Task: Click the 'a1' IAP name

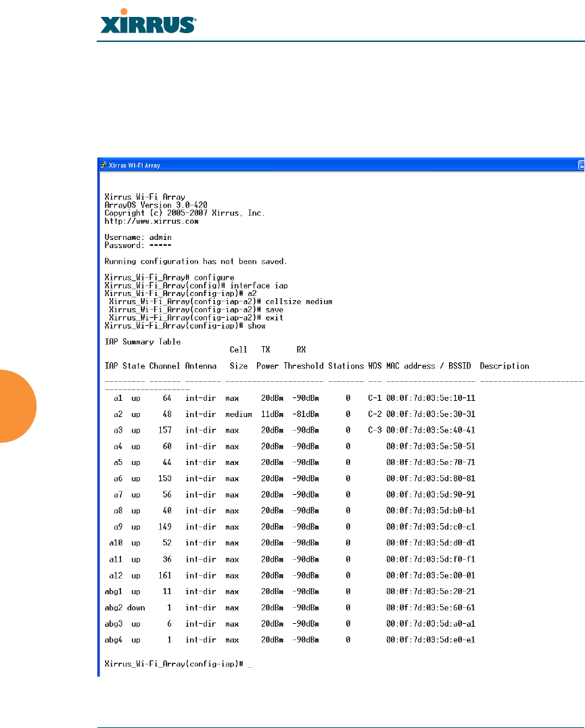Action: [118, 398]
